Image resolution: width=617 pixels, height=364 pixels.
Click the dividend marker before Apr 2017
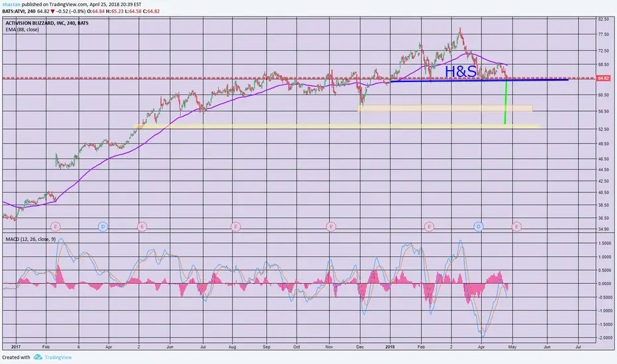[103, 226]
